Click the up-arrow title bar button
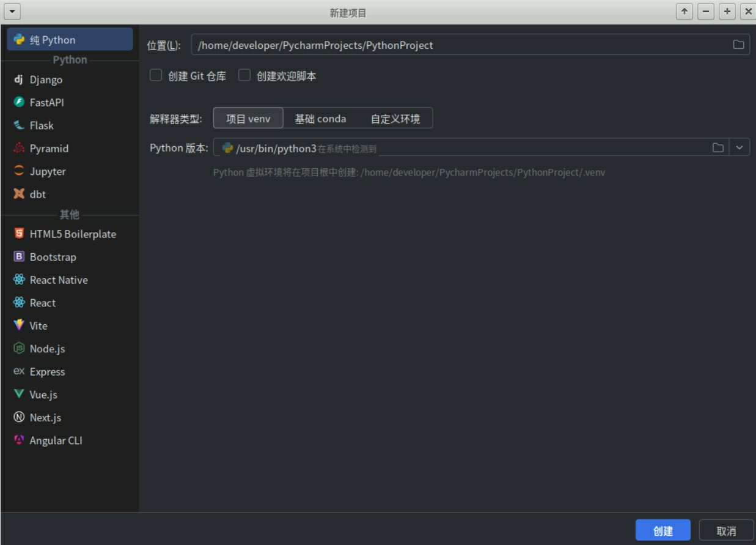Screen dimensions: 756x545 click(x=684, y=11)
